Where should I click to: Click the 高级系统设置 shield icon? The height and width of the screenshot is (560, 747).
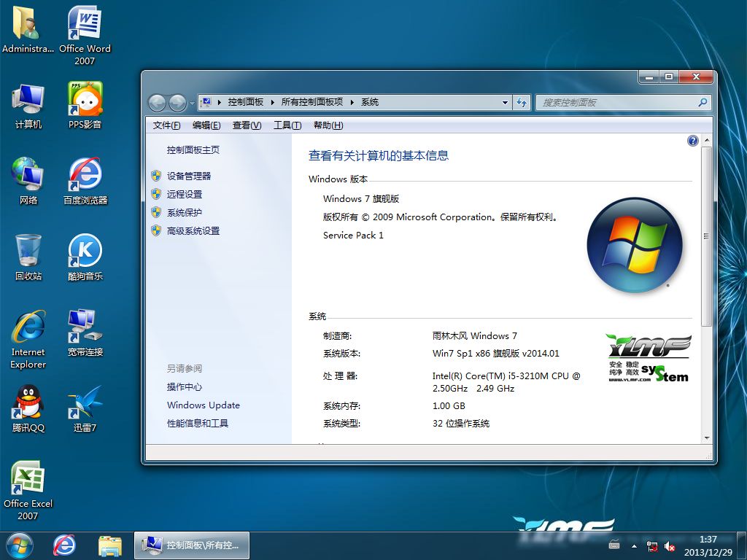pos(156,230)
